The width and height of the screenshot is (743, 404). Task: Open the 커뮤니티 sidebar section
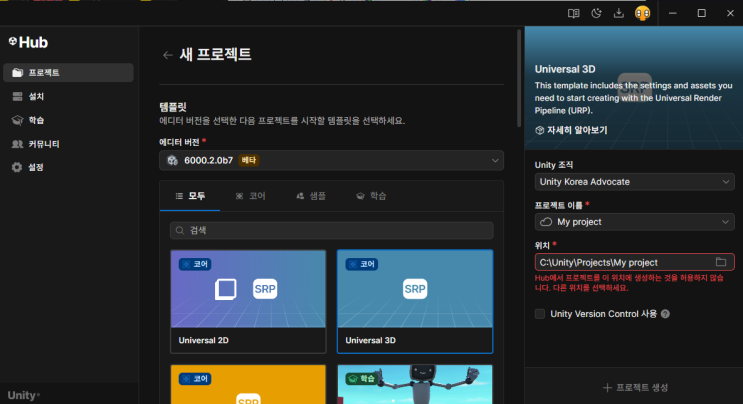[68, 144]
